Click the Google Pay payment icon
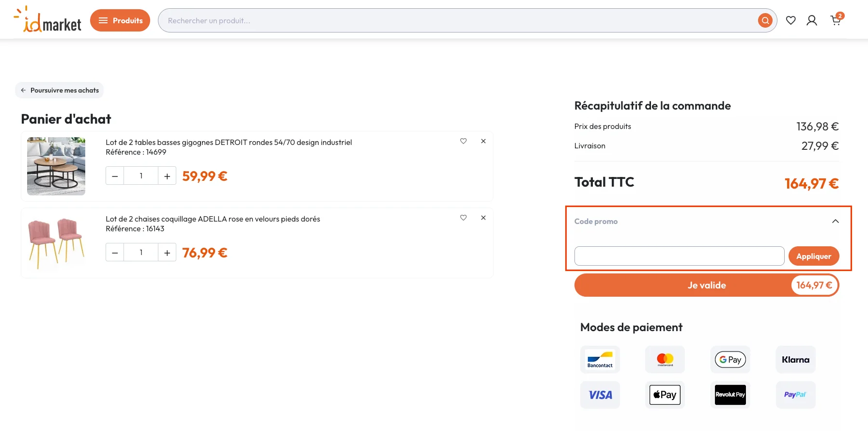868x431 pixels. point(730,359)
